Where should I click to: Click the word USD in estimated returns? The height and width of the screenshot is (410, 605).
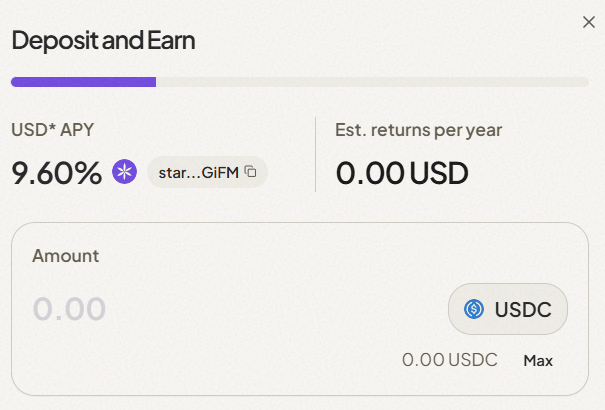pyautogui.click(x=439, y=173)
